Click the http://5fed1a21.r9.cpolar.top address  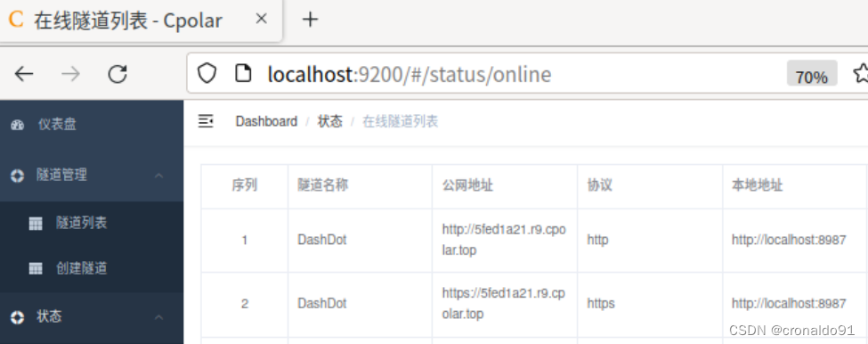click(504, 240)
